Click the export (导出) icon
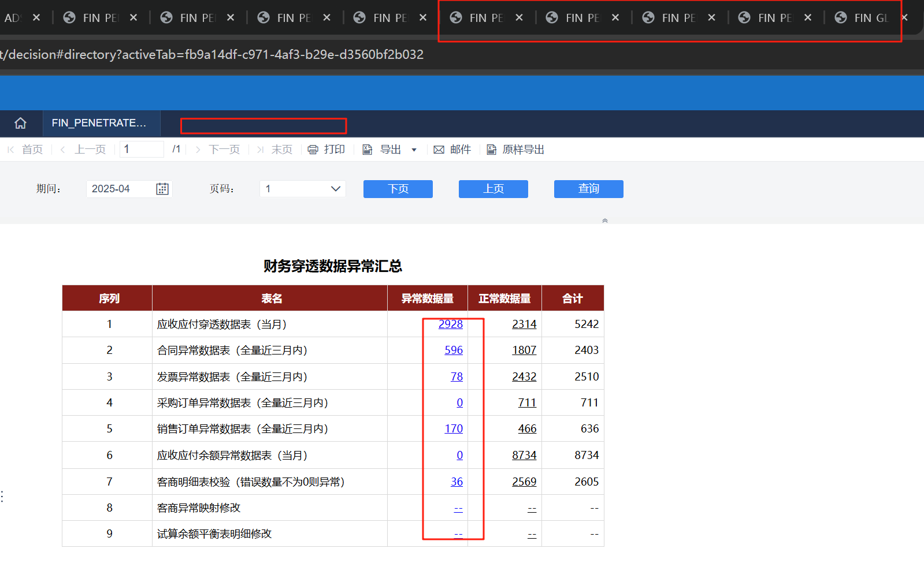Viewport: 924px width, 582px height. [368, 150]
